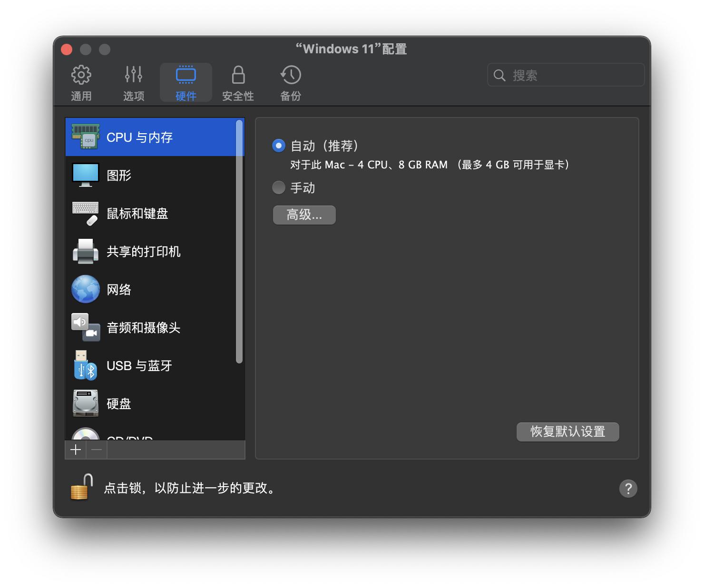
Task: Select the 手动 radio button
Action: 278,187
